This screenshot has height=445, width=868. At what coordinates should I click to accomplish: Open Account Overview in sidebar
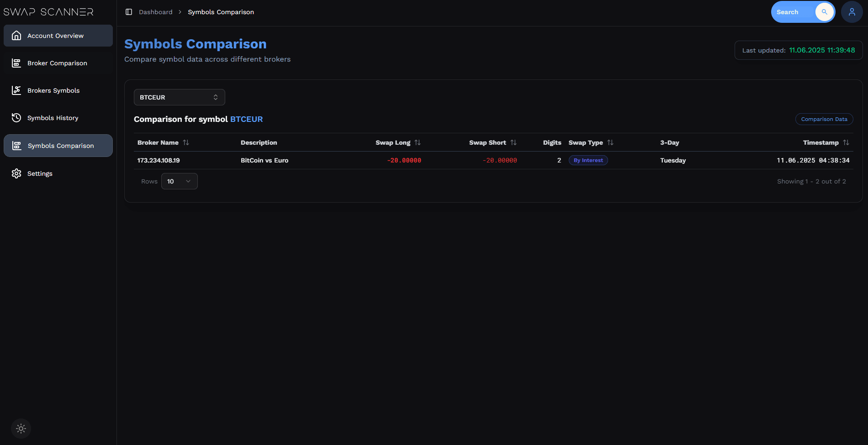(x=58, y=36)
